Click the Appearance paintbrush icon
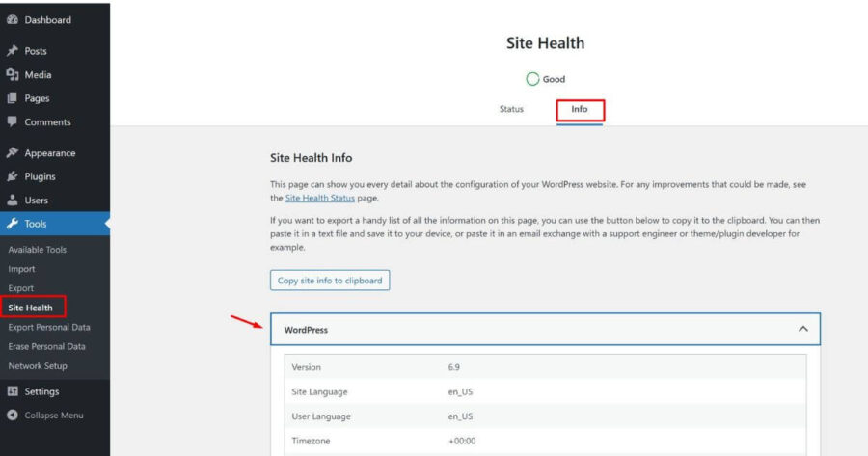868x456 pixels. (13, 153)
